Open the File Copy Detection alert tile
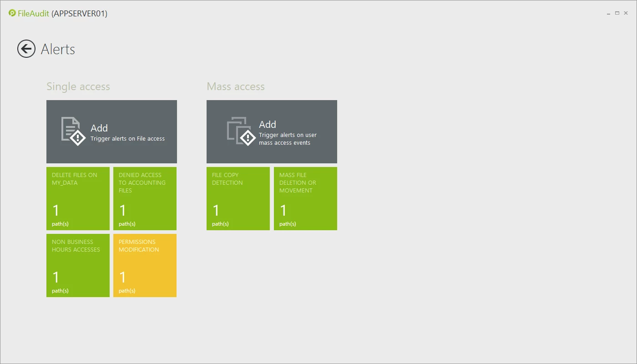The width and height of the screenshot is (637, 364). coord(238,198)
